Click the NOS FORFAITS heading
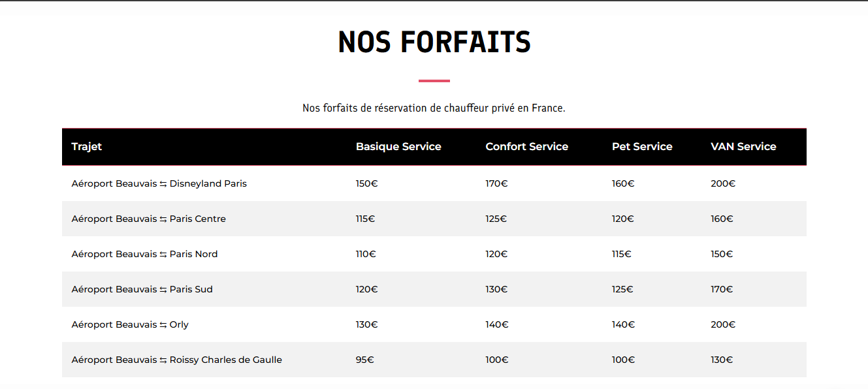This screenshot has height=389, width=868. click(434, 42)
